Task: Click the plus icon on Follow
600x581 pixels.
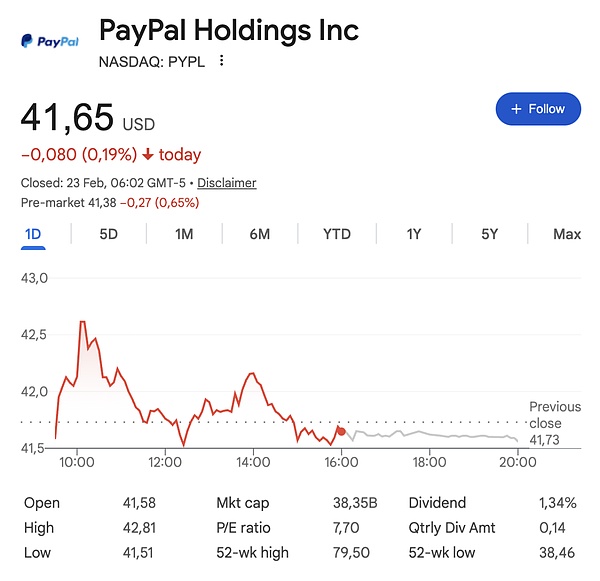Action: coord(516,109)
